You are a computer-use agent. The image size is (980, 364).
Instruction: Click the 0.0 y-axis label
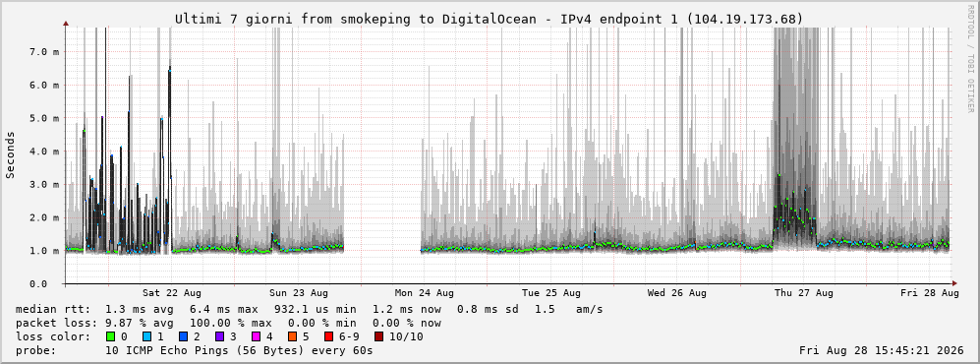38,284
